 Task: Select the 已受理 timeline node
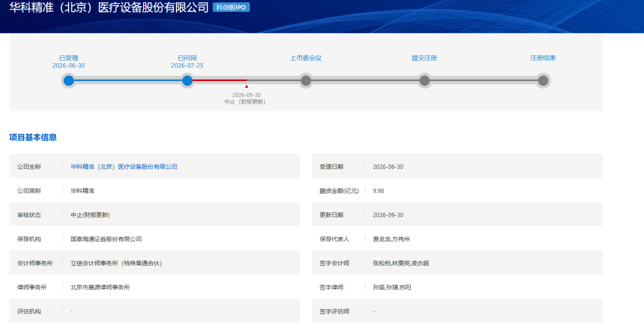69,80
